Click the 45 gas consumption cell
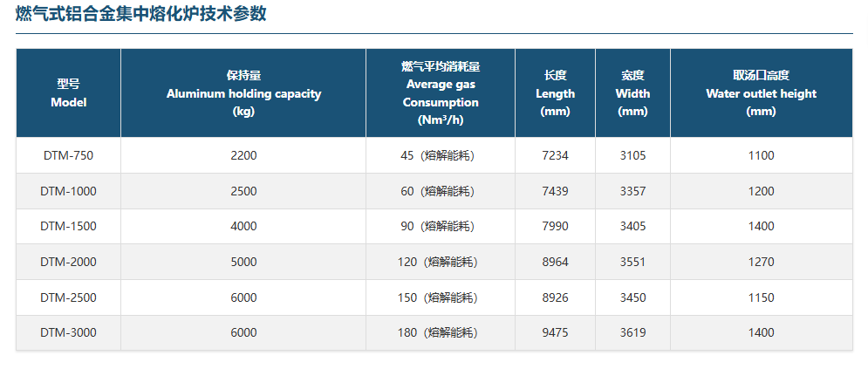Image resolution: width=868 pixels, height=369 pixels. coord(441,155)
